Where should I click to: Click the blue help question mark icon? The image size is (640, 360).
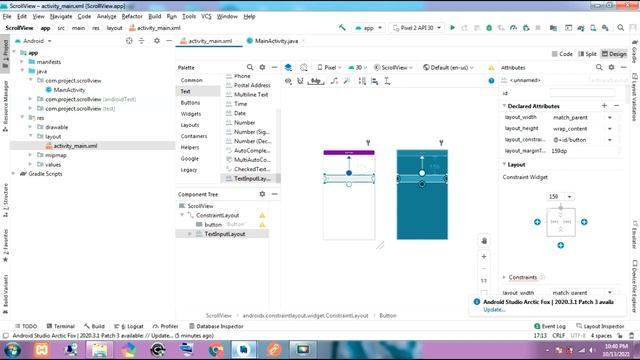point(491,81)
